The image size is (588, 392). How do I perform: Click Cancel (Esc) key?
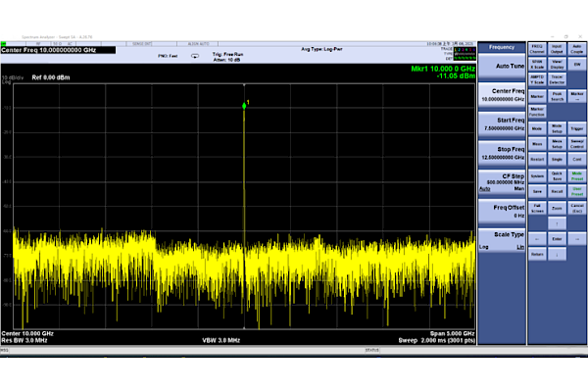(577, 208)
